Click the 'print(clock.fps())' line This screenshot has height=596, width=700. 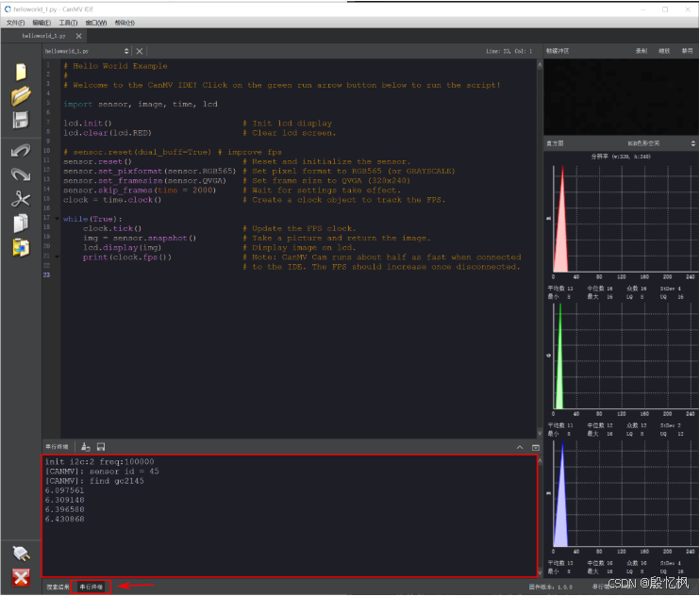tap(126, 257)
